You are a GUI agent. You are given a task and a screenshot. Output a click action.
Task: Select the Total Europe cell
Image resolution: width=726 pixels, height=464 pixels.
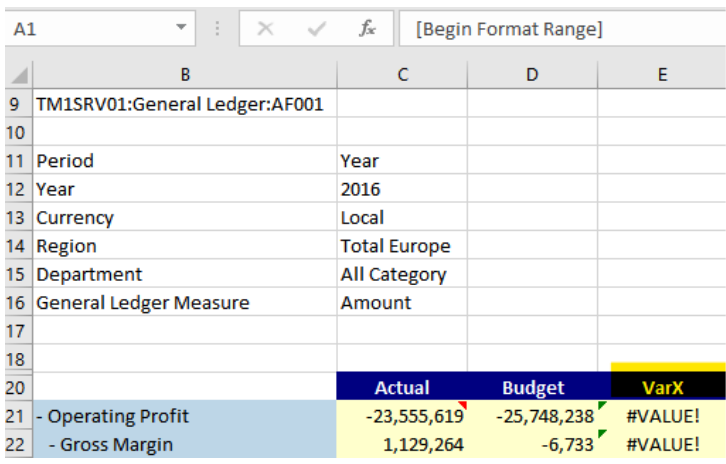click(402, 245)
